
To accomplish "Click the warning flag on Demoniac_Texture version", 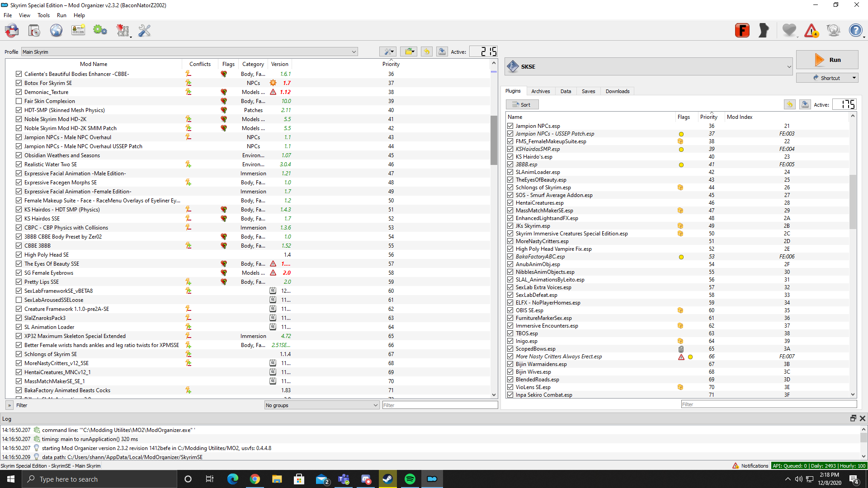I will coord(273,92).
